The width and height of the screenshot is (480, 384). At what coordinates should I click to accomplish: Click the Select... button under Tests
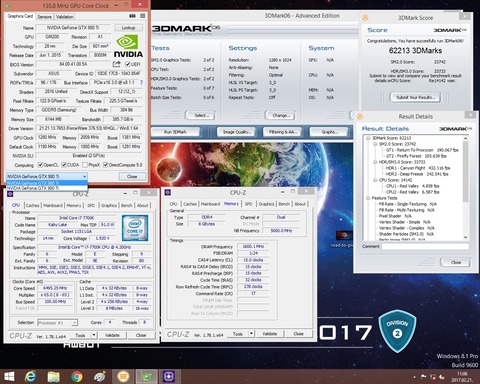tap(201, 115)
